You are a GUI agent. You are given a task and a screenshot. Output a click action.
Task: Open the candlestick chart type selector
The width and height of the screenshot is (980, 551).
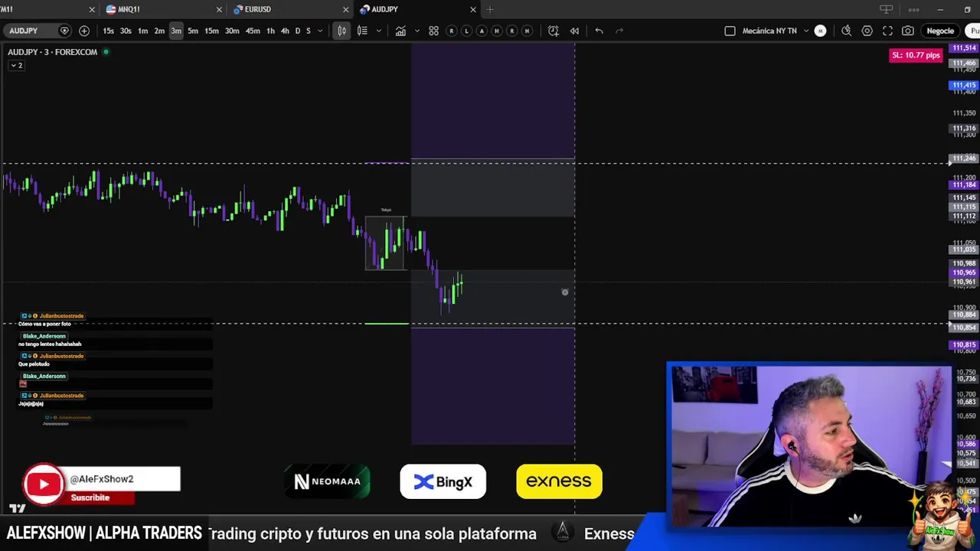point(341,31)
